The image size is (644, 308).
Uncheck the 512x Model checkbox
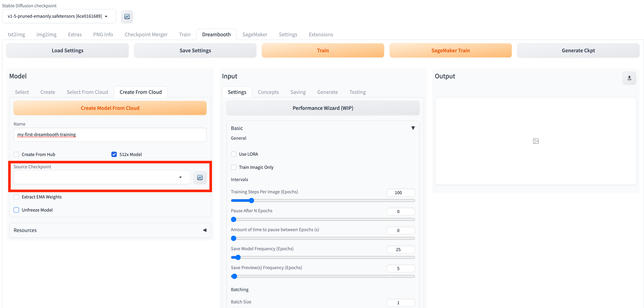[x=114, y=155]
